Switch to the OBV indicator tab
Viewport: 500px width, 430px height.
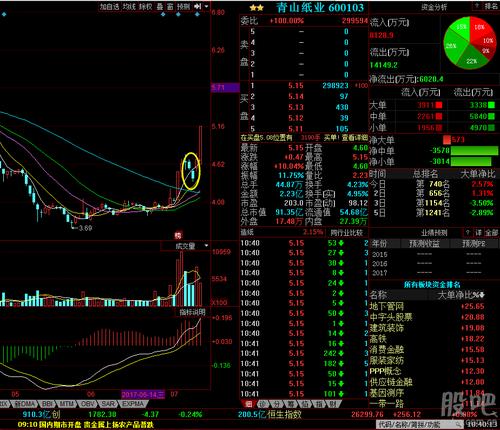[x=88, y=404]
